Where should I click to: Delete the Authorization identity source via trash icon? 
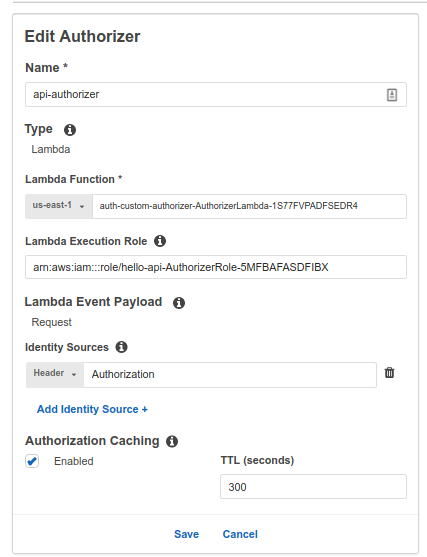(x=389, y=373)
